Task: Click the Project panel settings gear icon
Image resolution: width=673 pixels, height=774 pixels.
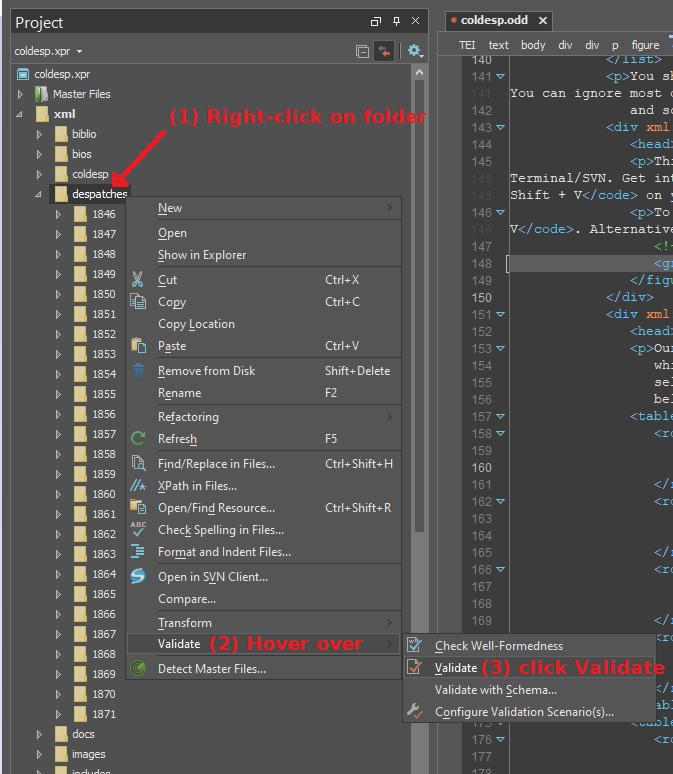Action: point(413,51)
